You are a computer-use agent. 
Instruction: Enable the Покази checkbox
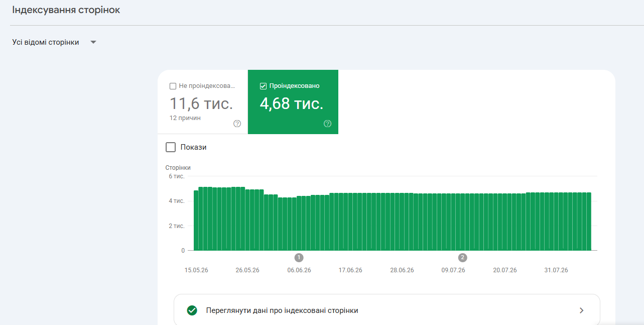pos(171,147)
